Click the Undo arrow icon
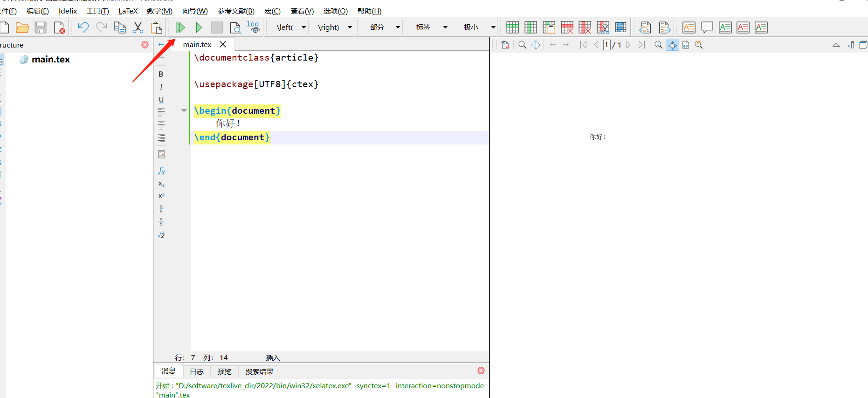Image resolution: width=868 pixels, height=398 pixels. click(x=83, y=27)
